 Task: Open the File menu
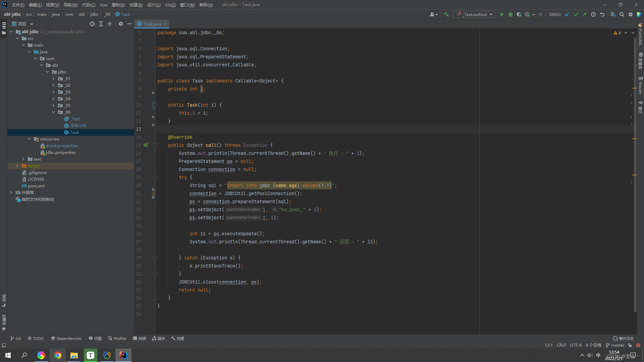18,5
